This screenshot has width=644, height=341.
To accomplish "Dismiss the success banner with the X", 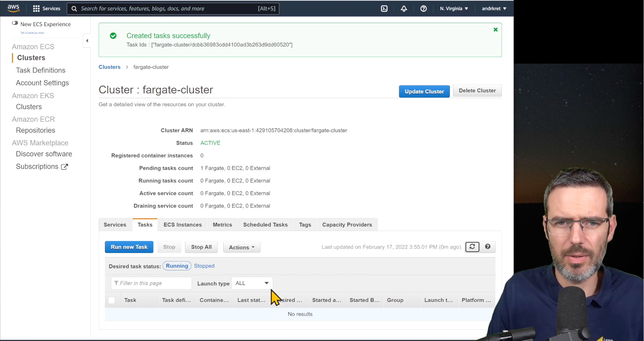I will (x=495, y=30).
